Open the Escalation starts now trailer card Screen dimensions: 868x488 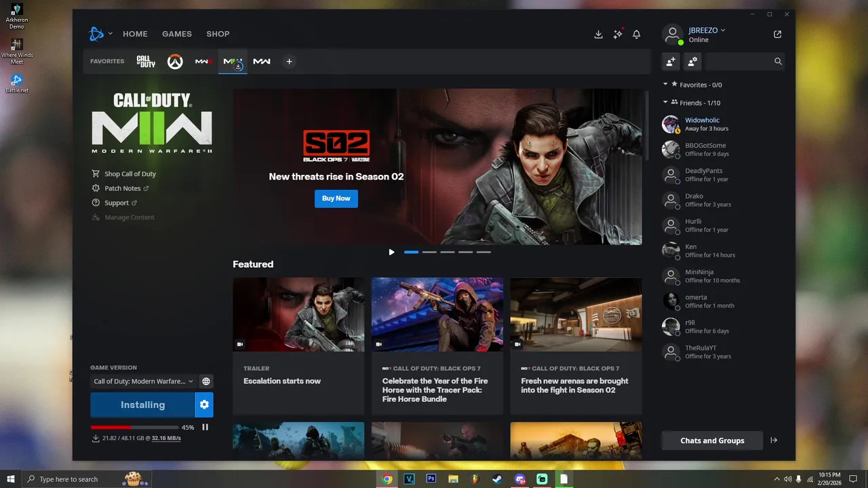click(298, 346)
